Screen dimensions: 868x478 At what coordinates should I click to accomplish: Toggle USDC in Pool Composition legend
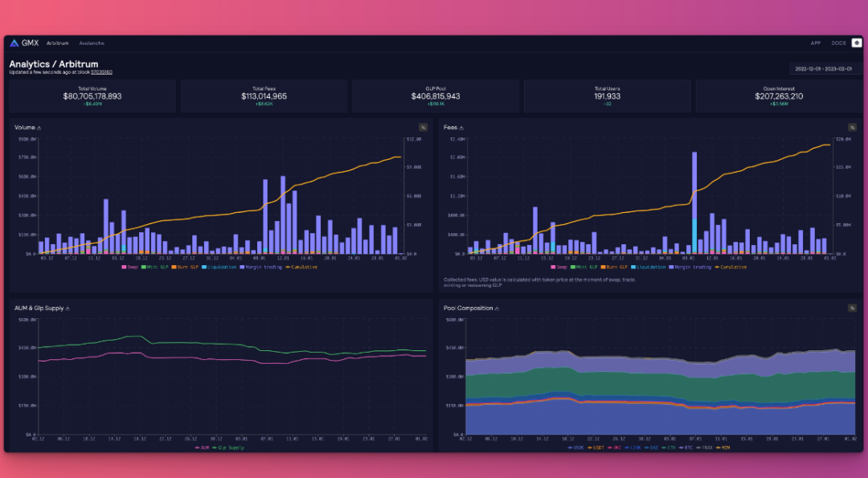575,447
